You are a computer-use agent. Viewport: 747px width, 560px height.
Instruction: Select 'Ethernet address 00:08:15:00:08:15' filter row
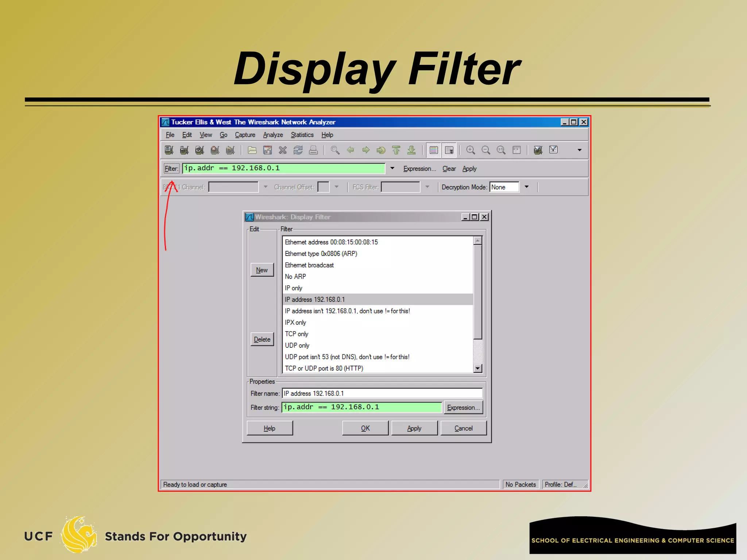[378, 242]
